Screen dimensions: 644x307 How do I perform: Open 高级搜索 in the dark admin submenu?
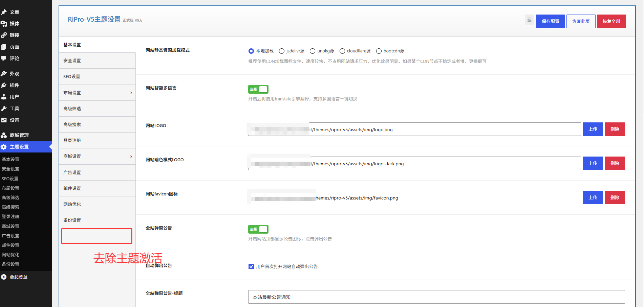(10, 207)
